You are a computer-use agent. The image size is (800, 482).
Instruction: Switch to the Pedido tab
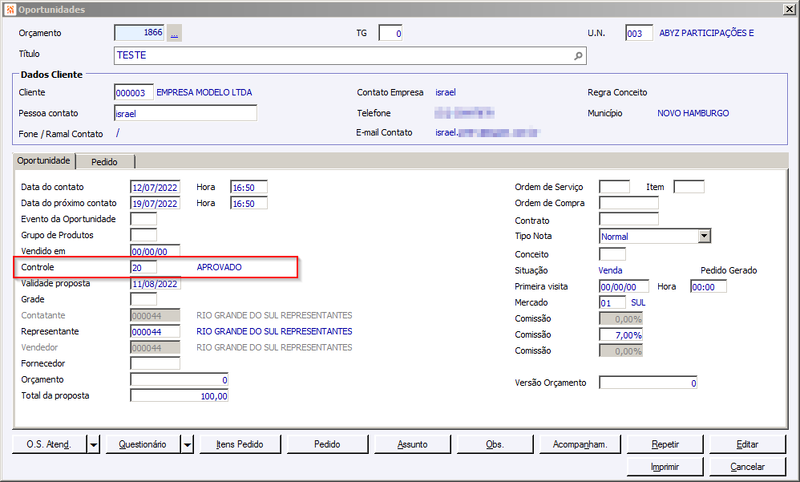point(105,162)
